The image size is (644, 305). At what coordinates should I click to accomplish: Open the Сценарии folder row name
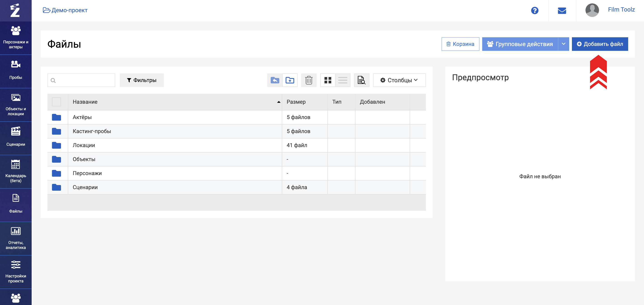(85, 187)
